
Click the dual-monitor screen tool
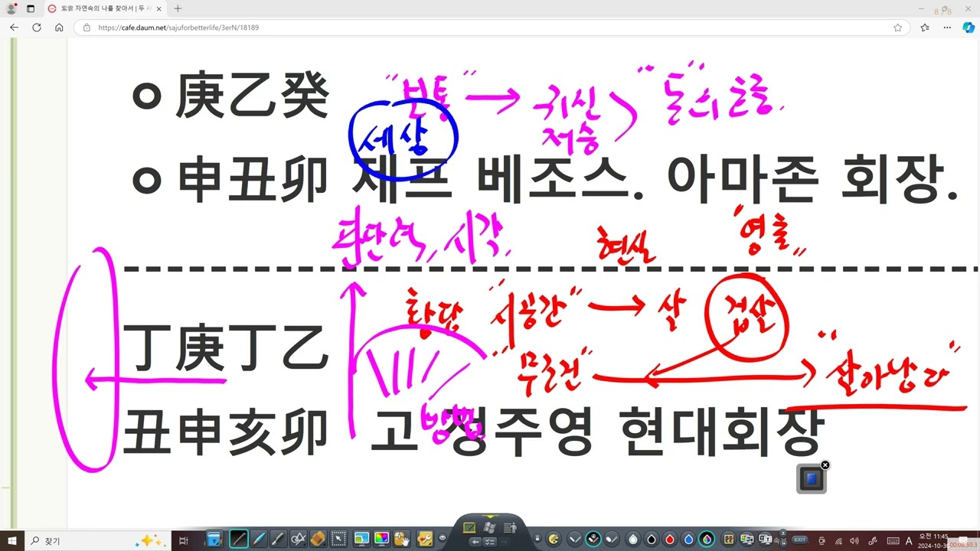748,539
